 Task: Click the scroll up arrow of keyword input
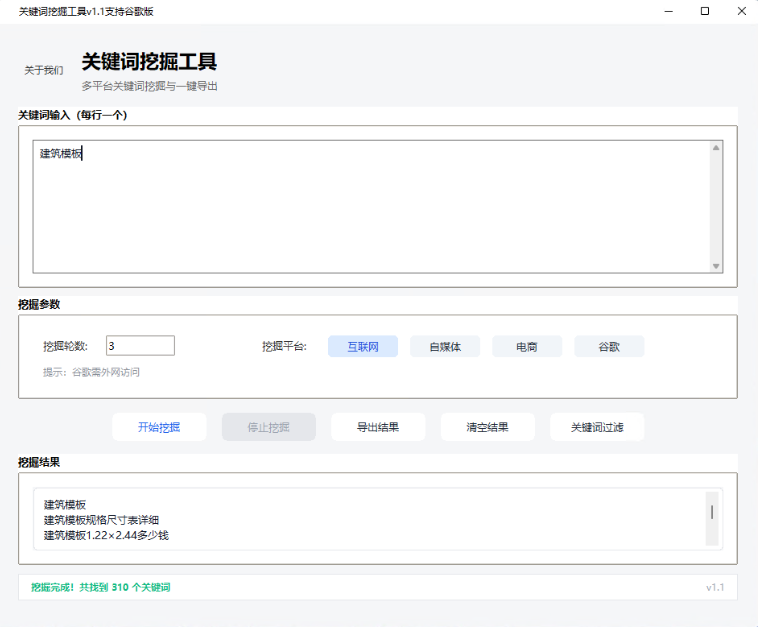[716, 148]
